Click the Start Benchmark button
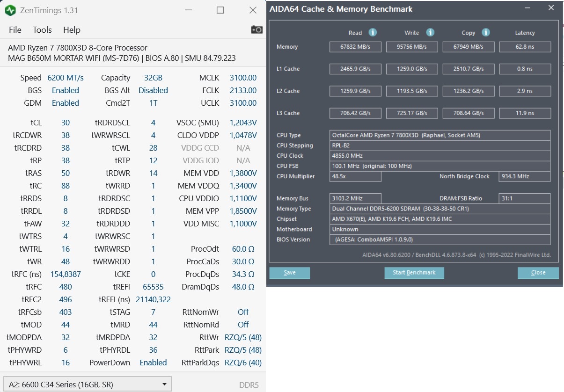Image resolution: width=564 pixels, height=392 pixels. [x=414, y=273]
